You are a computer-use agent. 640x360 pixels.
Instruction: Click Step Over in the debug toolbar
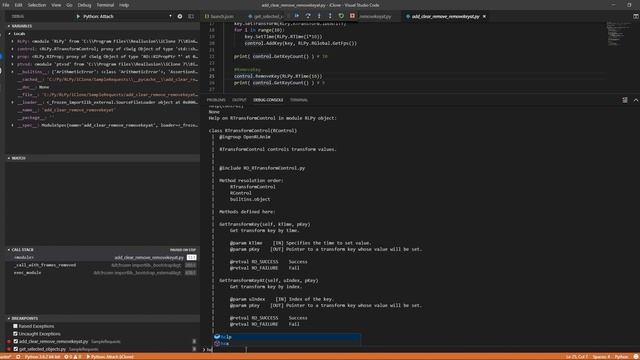click(x=308, y=16)
